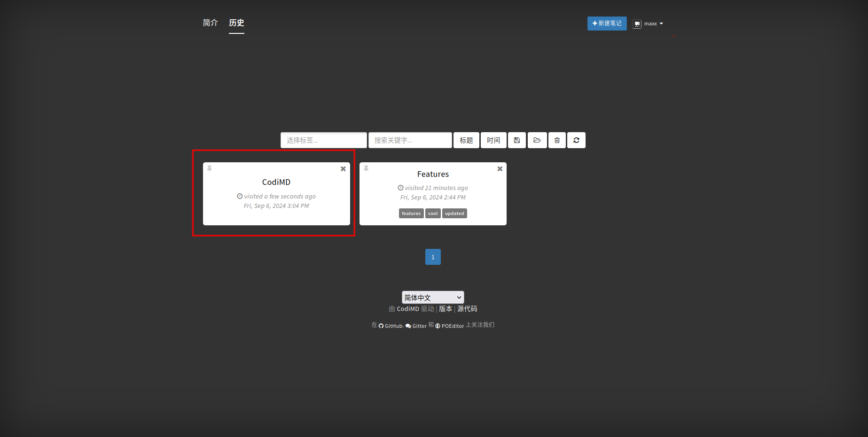Switch to the 历史 tab

236,23
